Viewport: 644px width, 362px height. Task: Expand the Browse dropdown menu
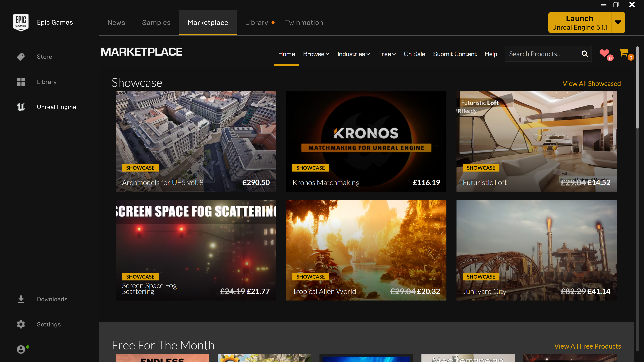point(316,54)
